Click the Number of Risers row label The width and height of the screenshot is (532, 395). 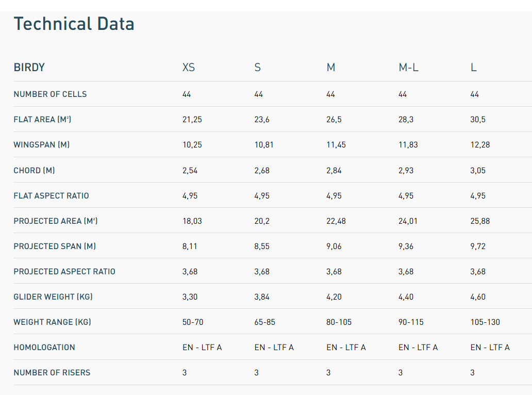click(52, 373)
